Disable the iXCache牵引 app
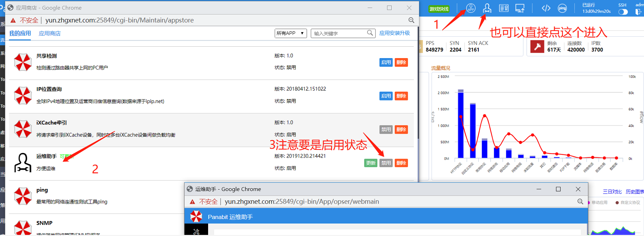This screenshot has height=236, width=644. 386,129
